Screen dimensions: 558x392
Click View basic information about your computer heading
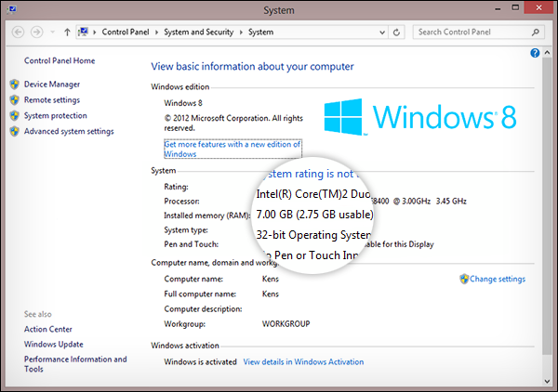[x=252, y=67]
